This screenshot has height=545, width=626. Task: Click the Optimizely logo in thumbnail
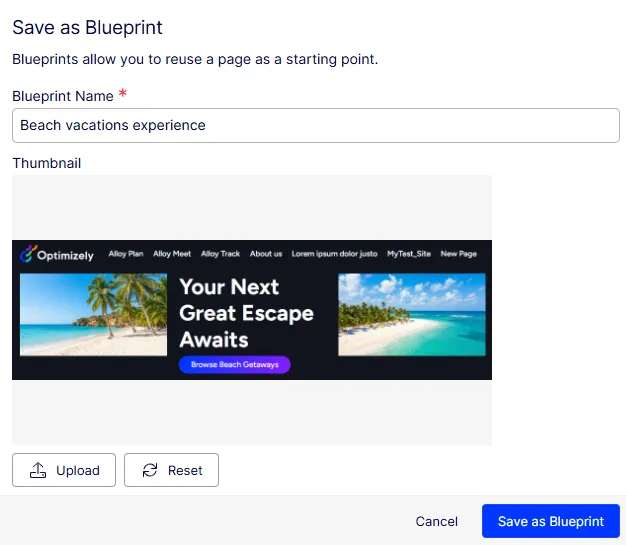(57, 254)
